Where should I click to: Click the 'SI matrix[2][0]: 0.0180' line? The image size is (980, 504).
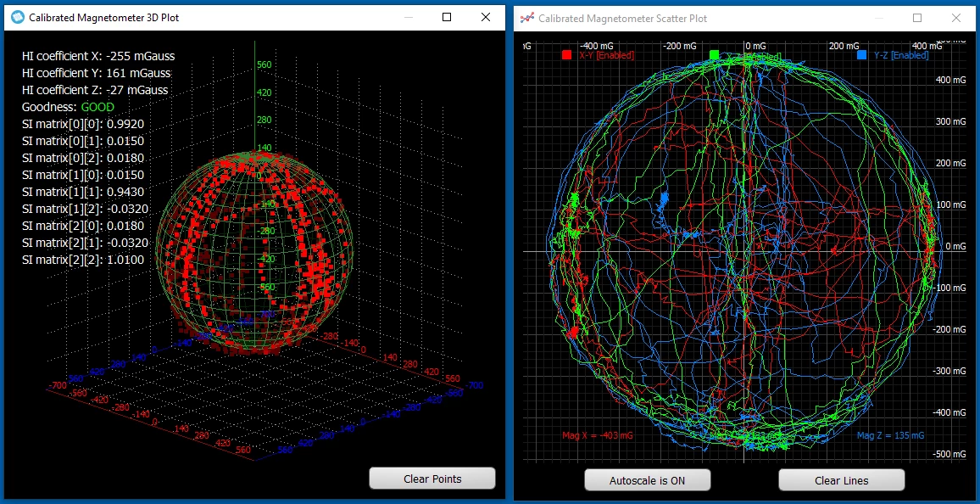click(83, 225)
